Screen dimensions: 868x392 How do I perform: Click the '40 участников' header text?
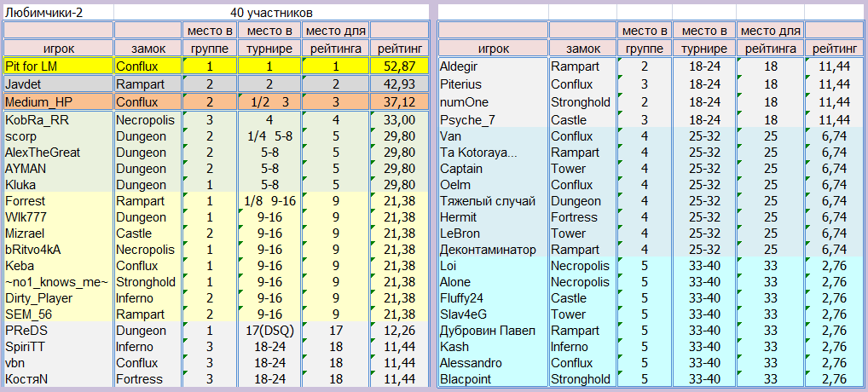click(x=271, y=12)
